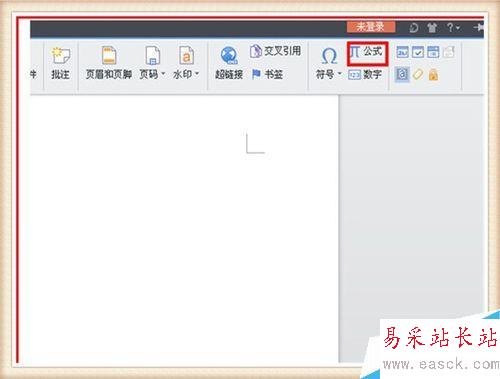Expand the 水印 dropdown arrow
The width and height of the screenshot is (500, 379).
click(197, 73)
